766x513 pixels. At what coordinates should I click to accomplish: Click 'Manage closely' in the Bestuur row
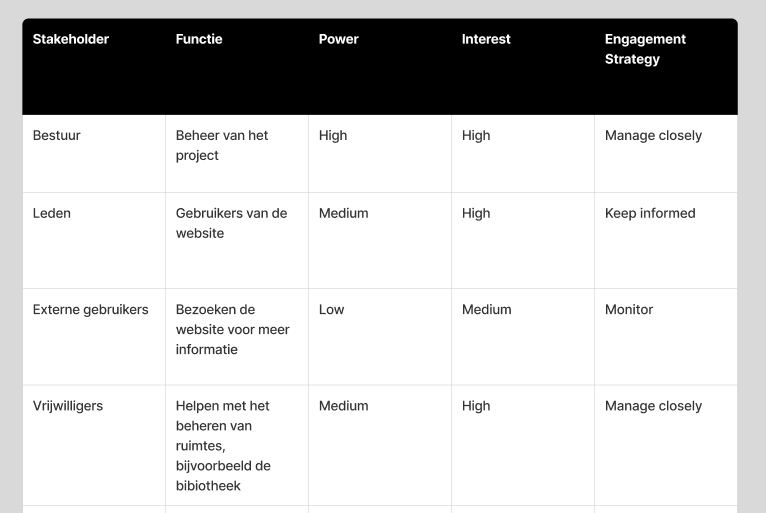click(x=653, y=136)
